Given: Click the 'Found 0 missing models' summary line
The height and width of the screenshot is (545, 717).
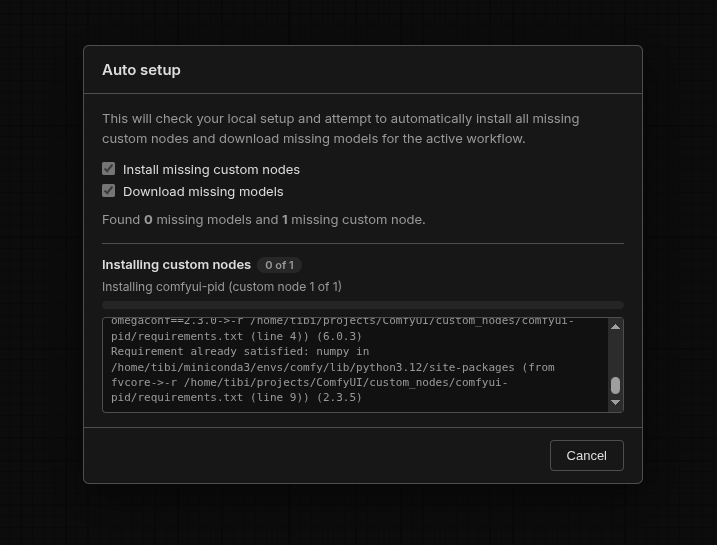Looking at the screenshot, I should point(264,219).
